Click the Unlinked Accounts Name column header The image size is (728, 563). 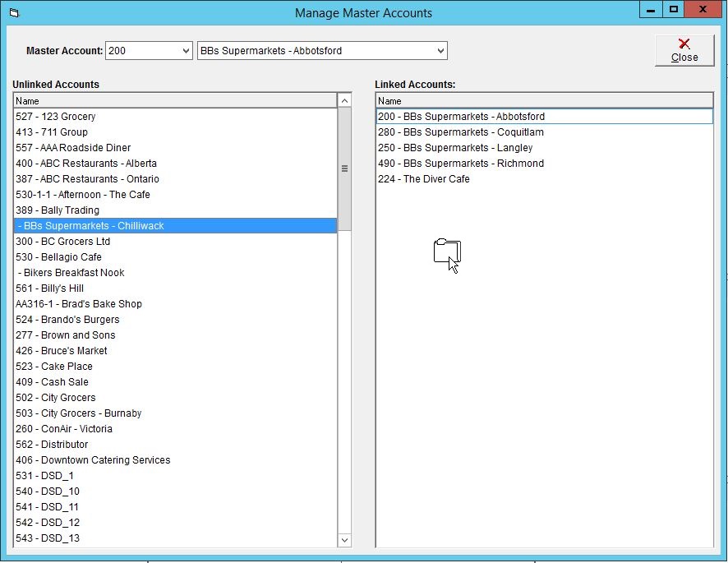pyautogui.click(x=175, y=101)
